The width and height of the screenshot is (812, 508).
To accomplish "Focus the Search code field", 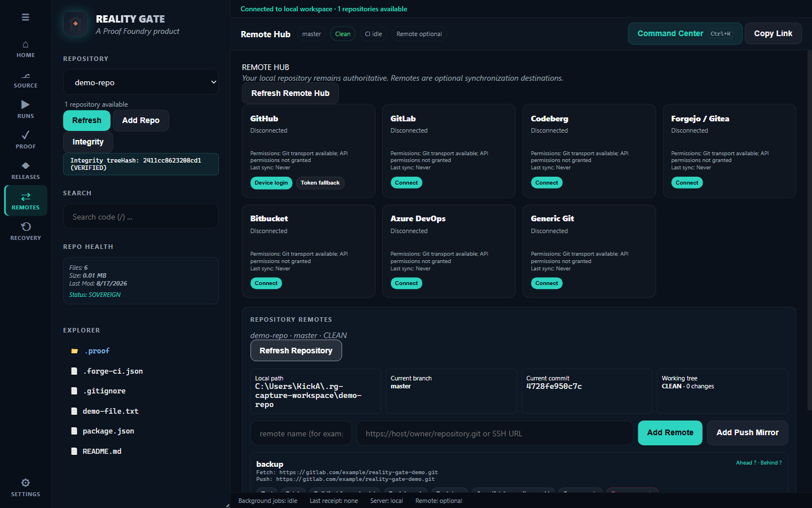I will (141, 216).
